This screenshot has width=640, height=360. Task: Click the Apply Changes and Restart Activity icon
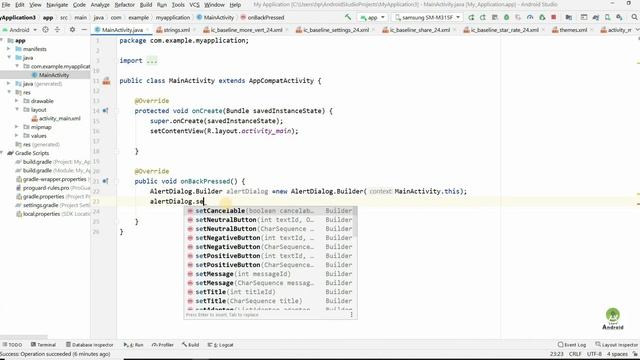pos(483,18)
